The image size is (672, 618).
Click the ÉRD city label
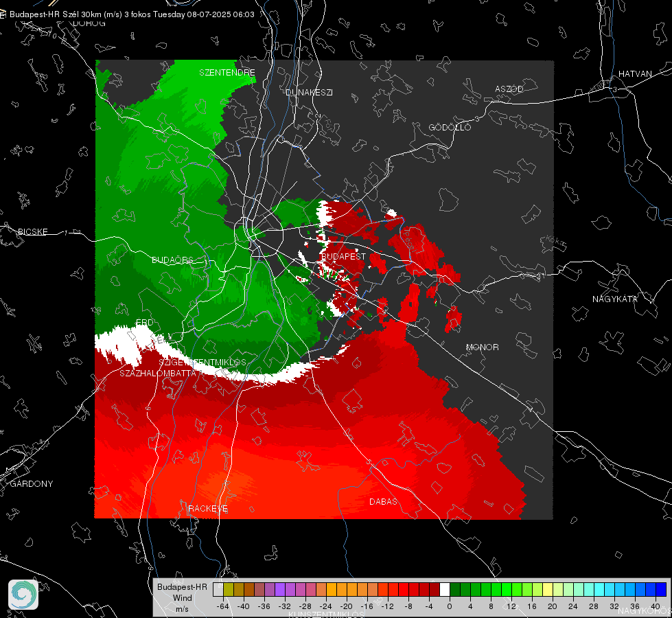tap(144, 322)
